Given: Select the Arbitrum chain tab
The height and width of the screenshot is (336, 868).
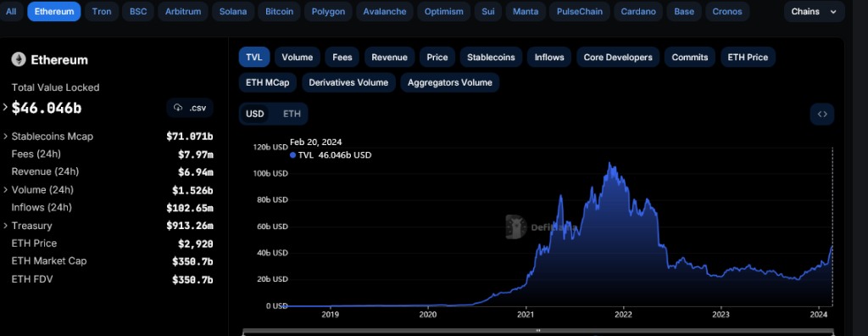Looking at the screenshot, I should tap(183, 11).
